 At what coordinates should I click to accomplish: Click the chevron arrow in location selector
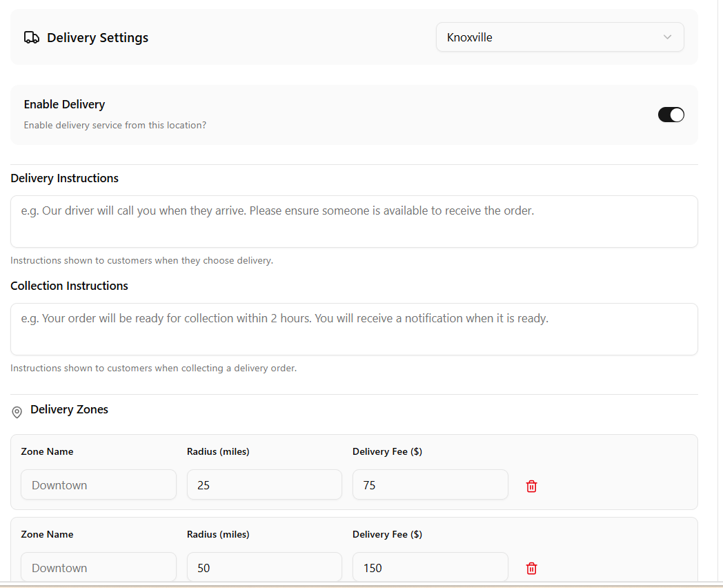point(667,37)
